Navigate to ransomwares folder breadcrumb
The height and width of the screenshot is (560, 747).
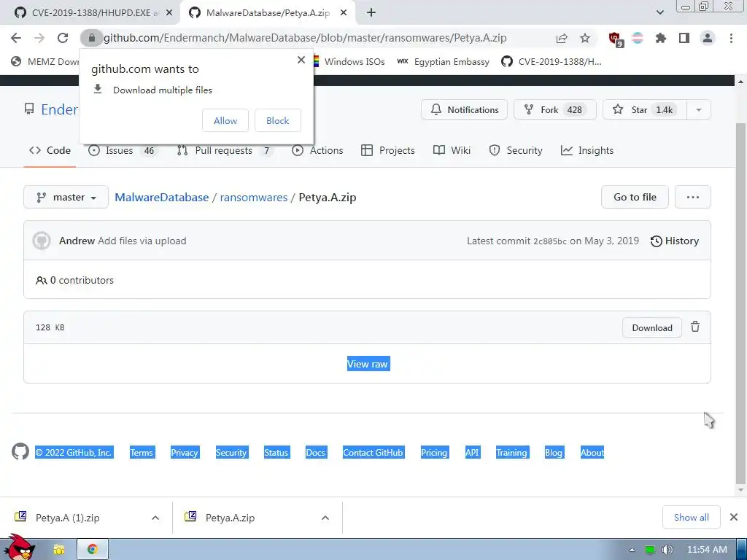point(253,197)
